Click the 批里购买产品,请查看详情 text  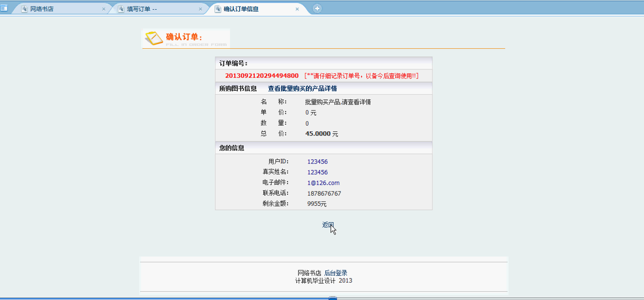[x=338, y=102]
